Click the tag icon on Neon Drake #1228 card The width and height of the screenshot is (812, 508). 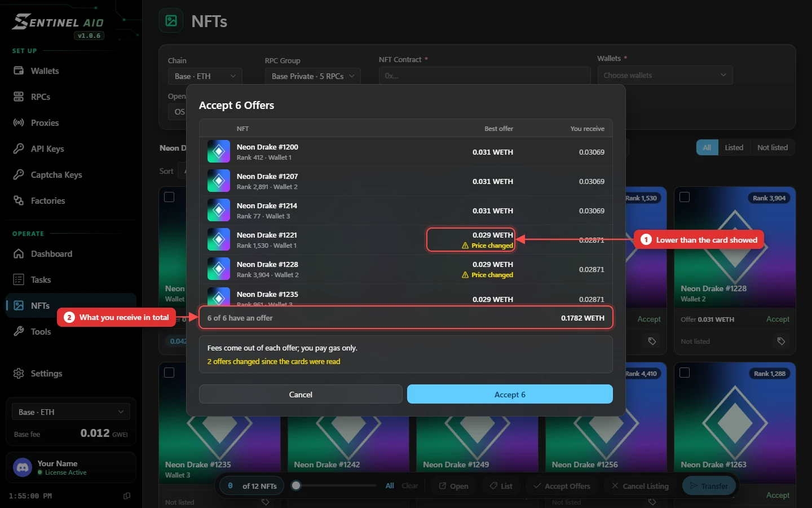pyautogui.click(x=781, y=341)
